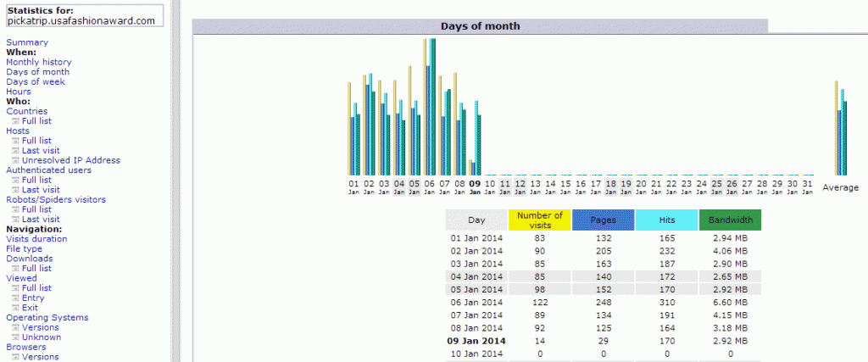Open the Visits duration page

(x=36, y=239)
